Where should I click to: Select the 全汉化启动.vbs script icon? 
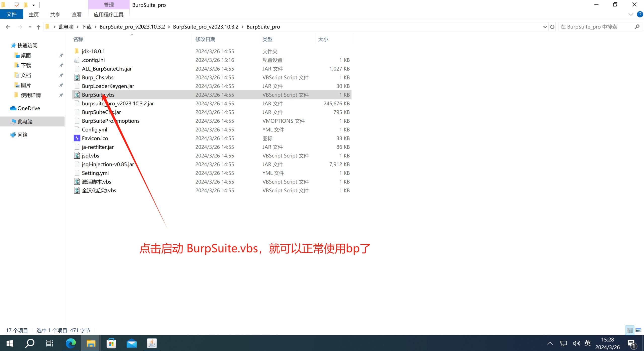coord(77,190)
